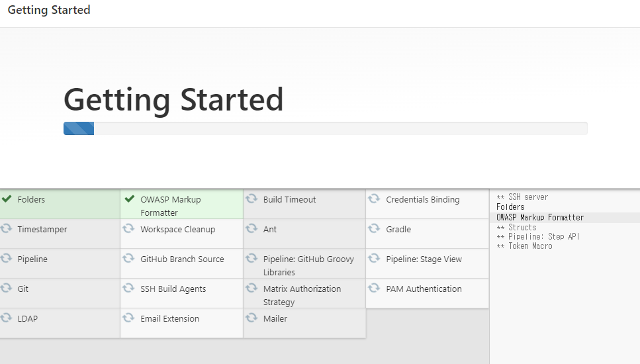Click the pending sync icon beside Gradle
The height and width of the screenshot is (364, 640).
[374, 228]
